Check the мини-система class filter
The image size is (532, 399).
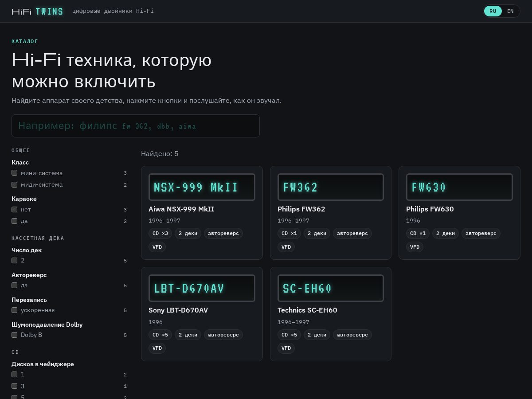pyautogui.click(x=15, y=173)
